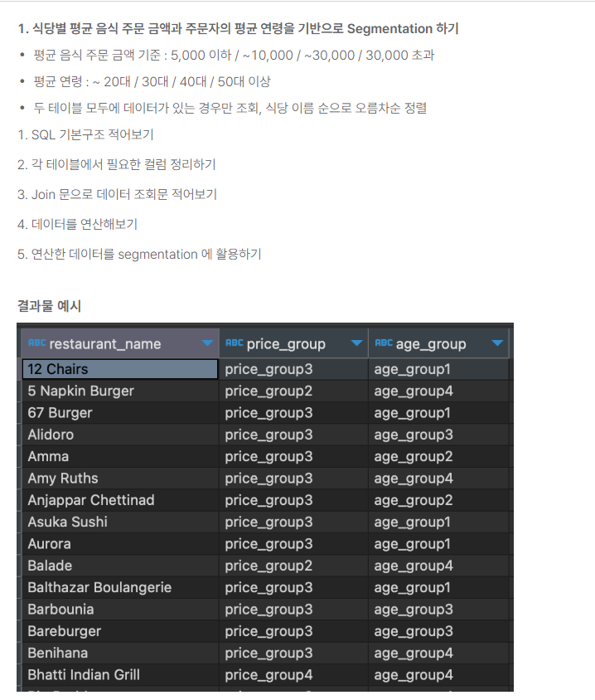Click the bullet '평균 음식 주문 금액 기준'
This screenshot has height=700, width=595.
[x=234, y=55]
